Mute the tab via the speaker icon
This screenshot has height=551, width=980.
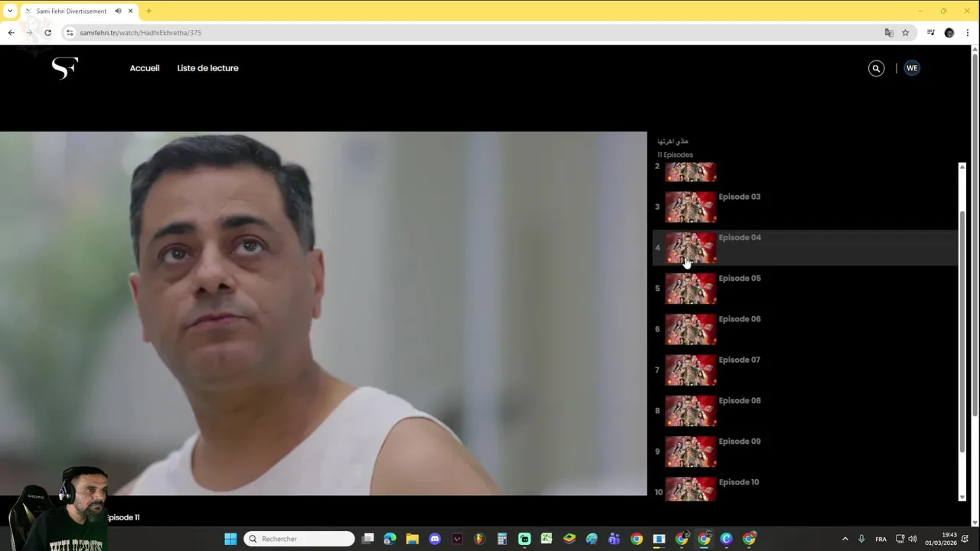pos(118,11)
